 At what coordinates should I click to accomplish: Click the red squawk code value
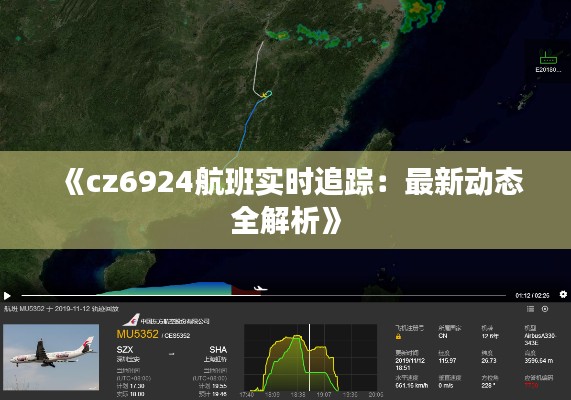(x=531, y=385)
